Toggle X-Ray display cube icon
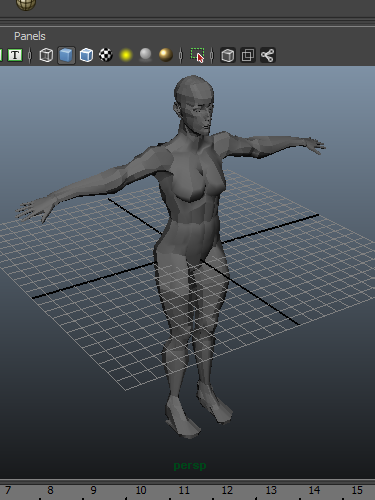 coord(228,55)
